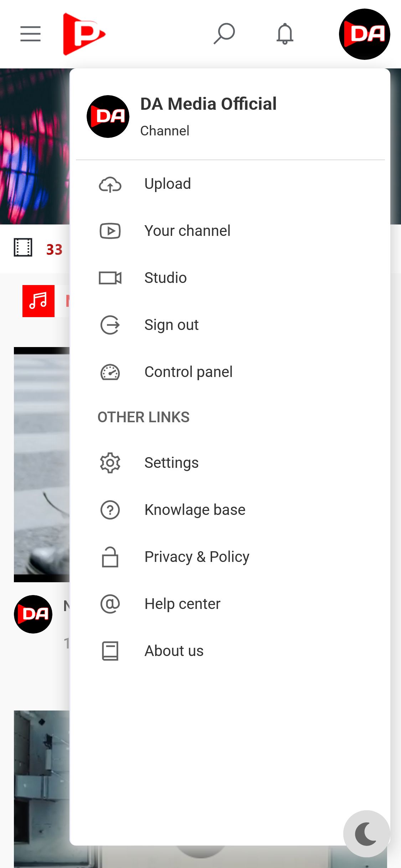The image size is (401, 868).
Task: Open the Settings gear icon
Action: coord(110,463)
